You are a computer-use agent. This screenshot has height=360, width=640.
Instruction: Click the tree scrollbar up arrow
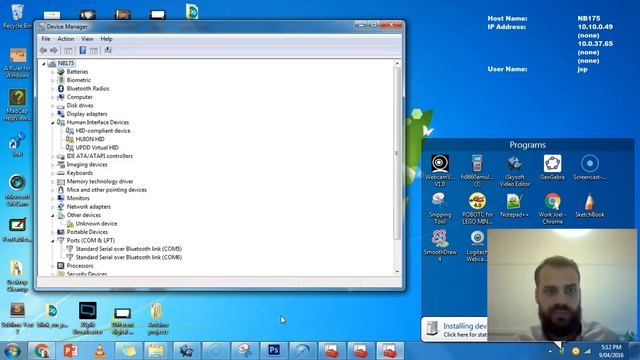(397, 64)
